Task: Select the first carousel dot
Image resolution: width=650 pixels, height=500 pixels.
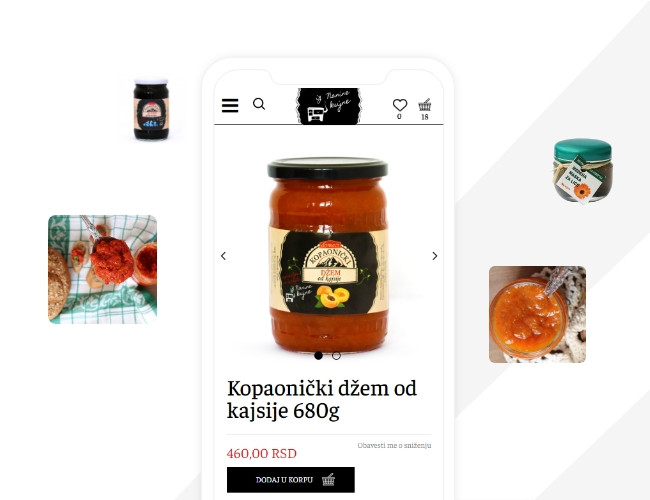Action: point(318,355)
